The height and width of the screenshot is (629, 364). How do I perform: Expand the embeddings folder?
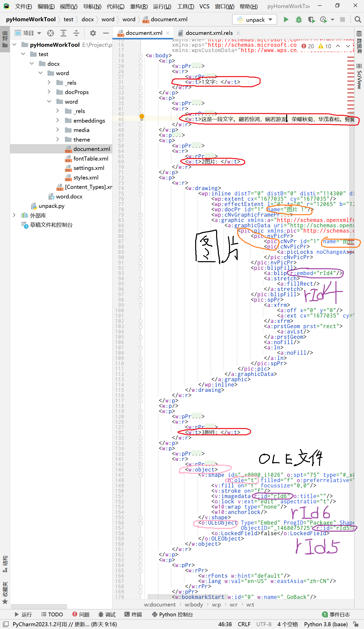[58, 121]
